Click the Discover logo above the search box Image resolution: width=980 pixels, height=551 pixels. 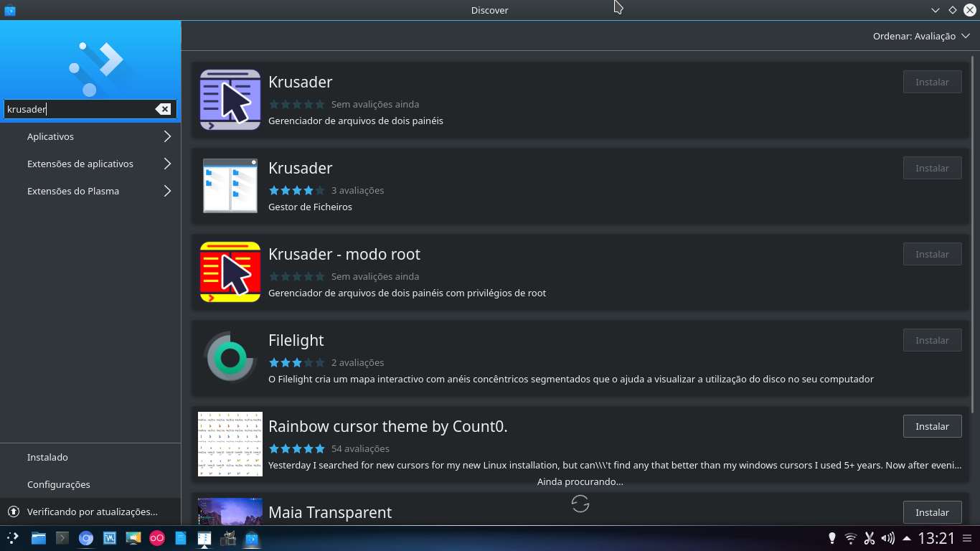[x=90, y=61]
